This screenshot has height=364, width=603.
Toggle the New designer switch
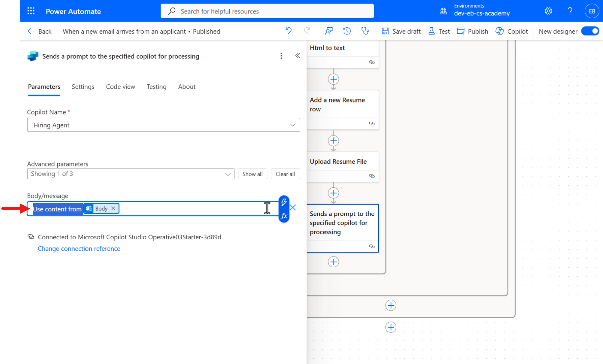pos(590,31)
